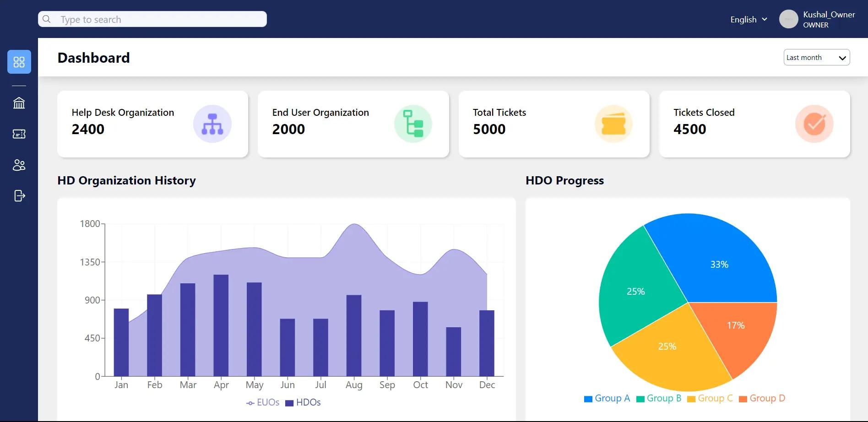Viewport: 868px width, 422px height.
Task: Open the users icon in sidebar
Action: tap(19, 165)
